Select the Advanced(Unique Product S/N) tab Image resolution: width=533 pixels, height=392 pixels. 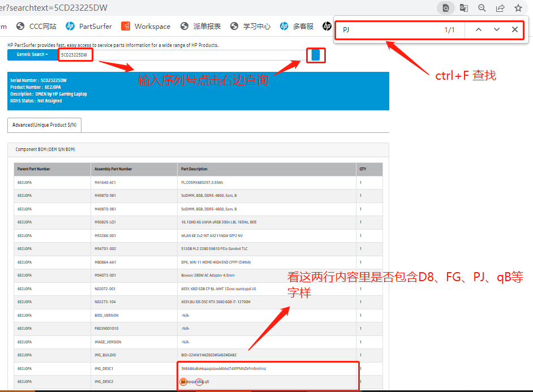coord(44,125)
